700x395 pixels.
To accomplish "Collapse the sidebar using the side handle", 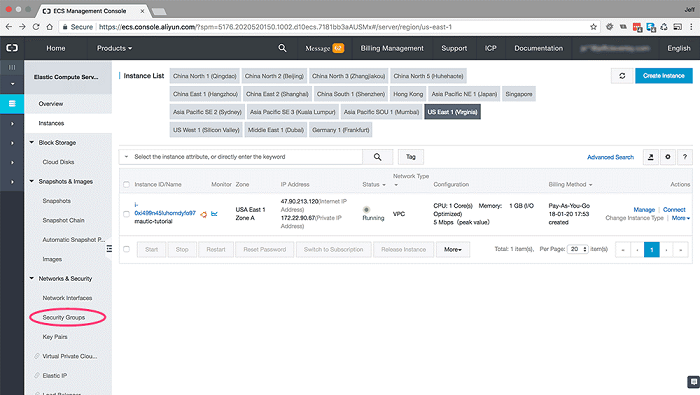I will 109,249.
